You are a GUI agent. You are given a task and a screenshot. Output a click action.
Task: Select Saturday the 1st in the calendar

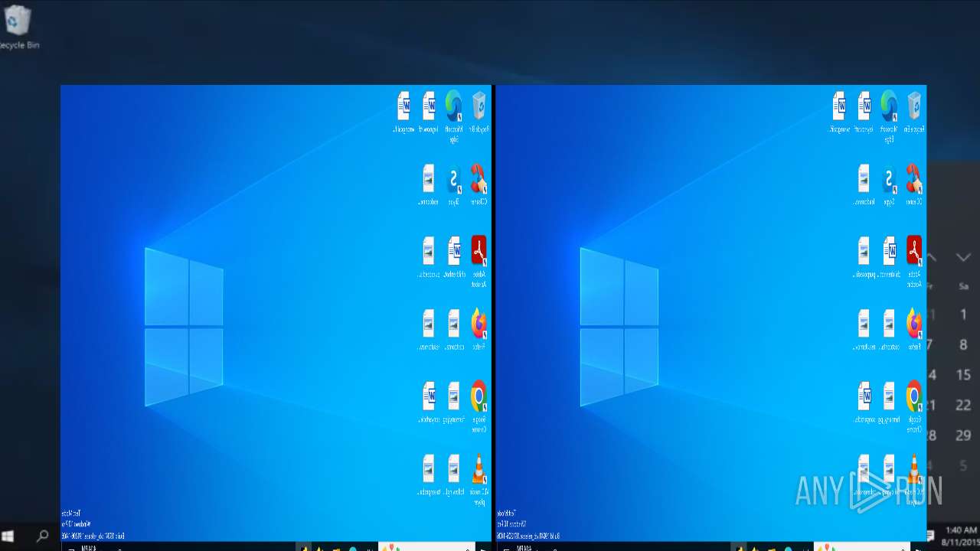point(963,315)
